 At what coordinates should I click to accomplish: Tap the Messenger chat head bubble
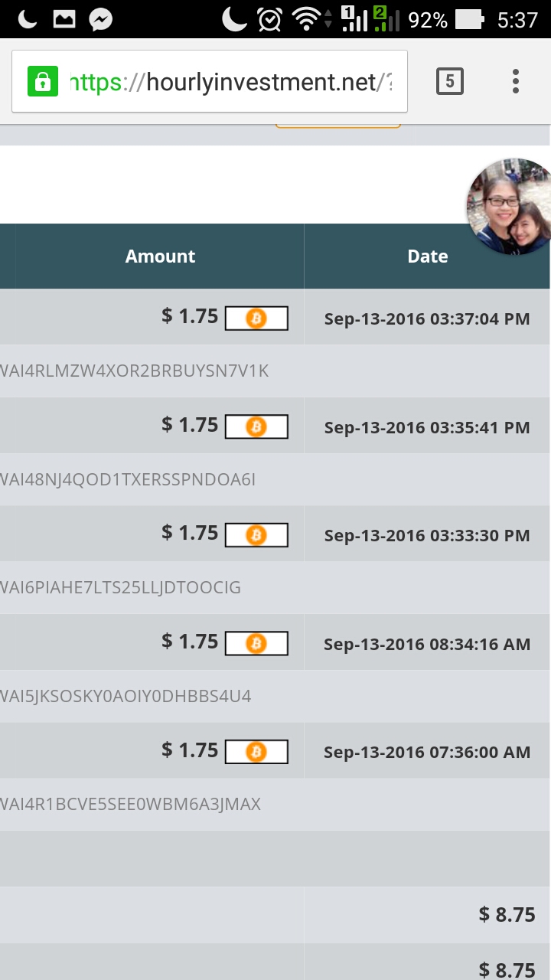508,207
